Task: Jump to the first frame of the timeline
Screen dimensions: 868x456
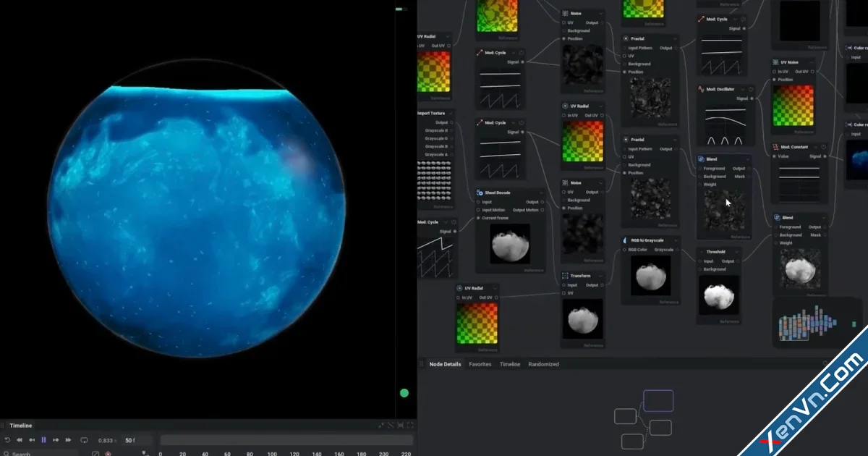Action: pyautogui.click(x=20, y=440)
